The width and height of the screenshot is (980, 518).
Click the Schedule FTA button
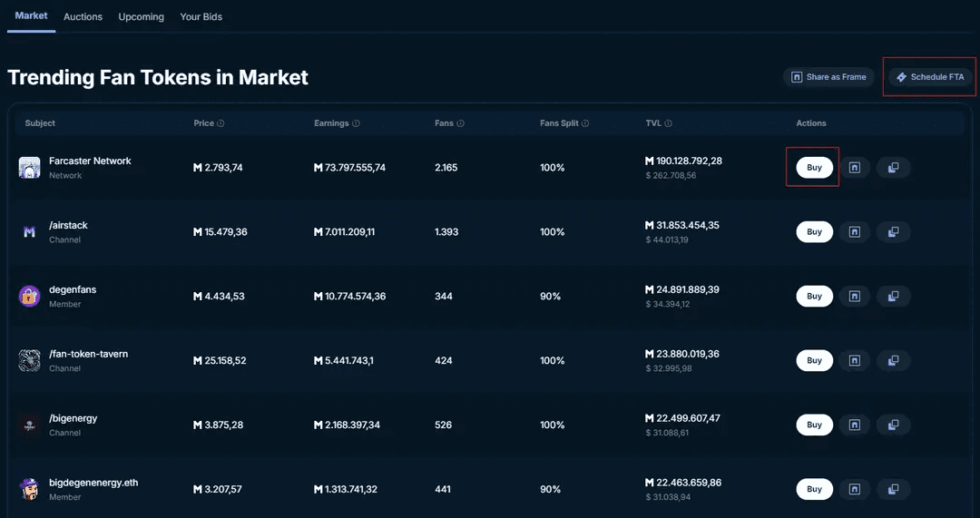click(x=930, y=77)
